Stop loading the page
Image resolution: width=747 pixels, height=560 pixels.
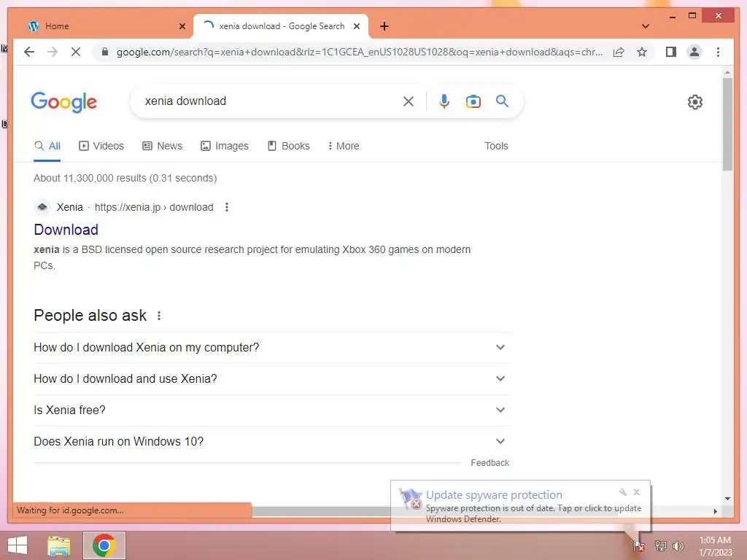(x=76, y=52)
